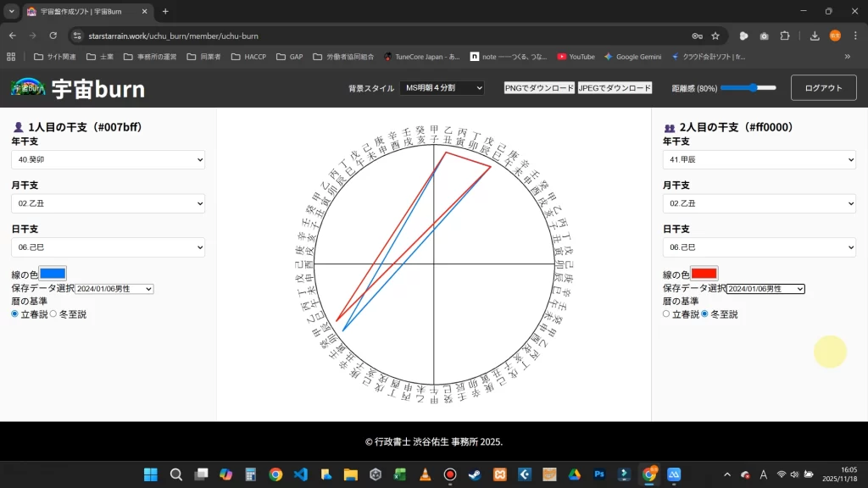Click the ログアウト button
The image size is (868, 488).
click(823, 88)
